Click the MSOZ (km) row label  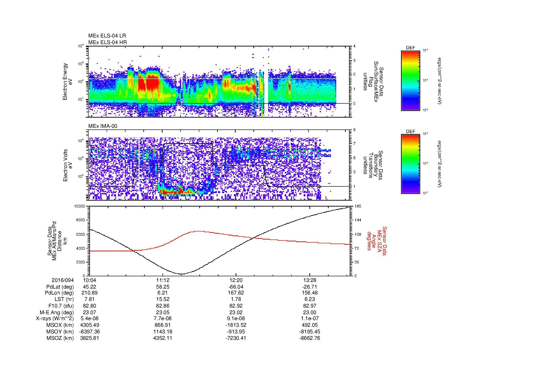tap(60, 338)
